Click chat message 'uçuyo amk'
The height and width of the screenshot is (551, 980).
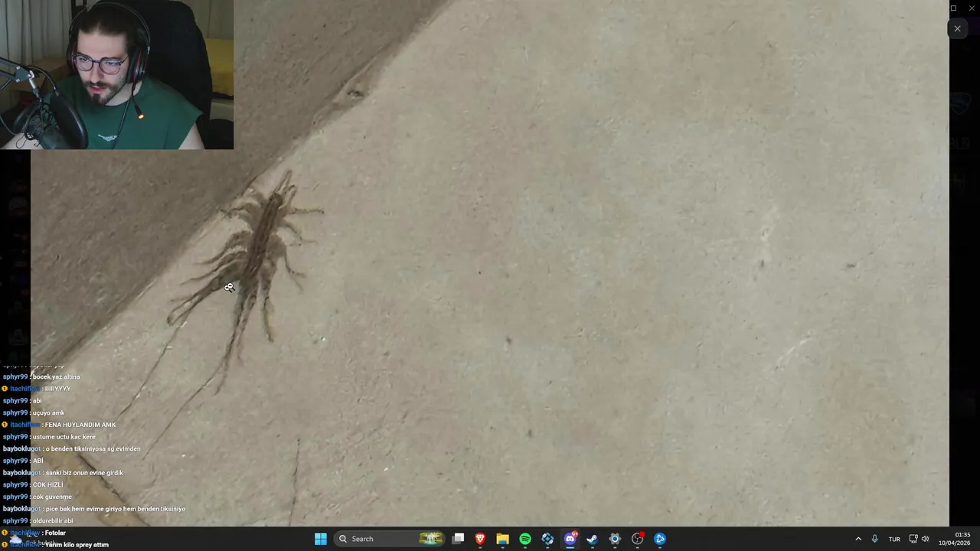48,412
